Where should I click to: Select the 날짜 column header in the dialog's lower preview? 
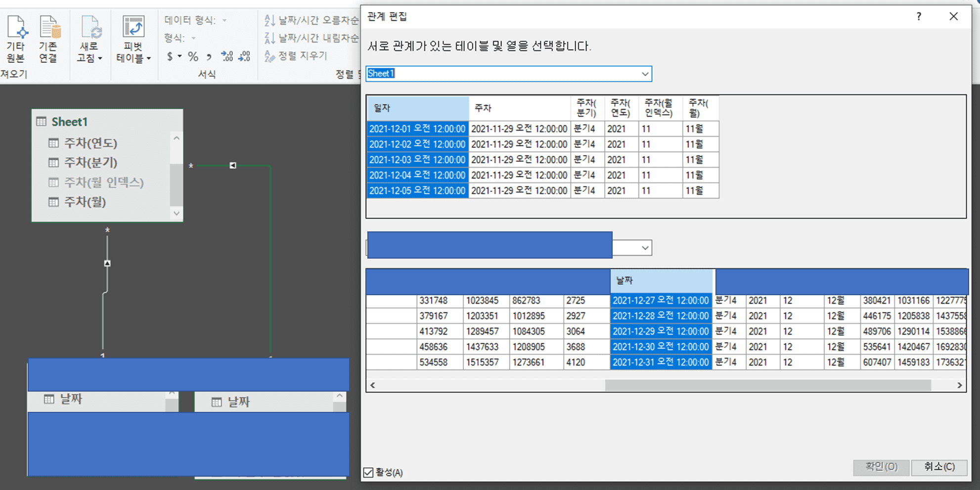662,281
